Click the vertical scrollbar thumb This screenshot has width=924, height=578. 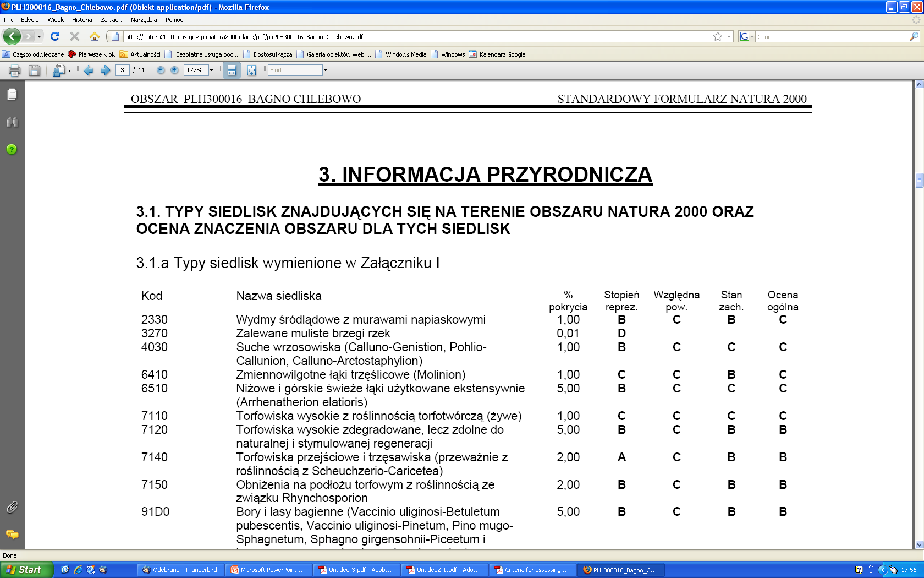(x=919, y=181)
